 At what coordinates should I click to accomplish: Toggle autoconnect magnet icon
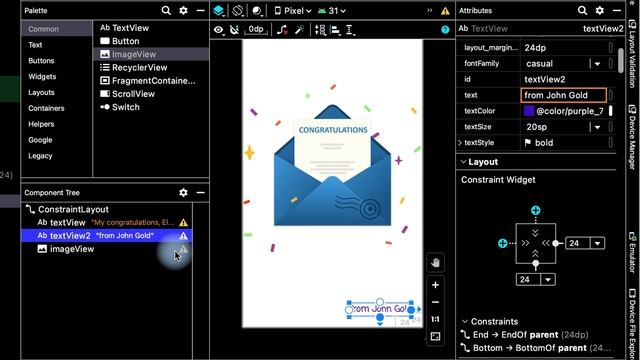(234, 30)
